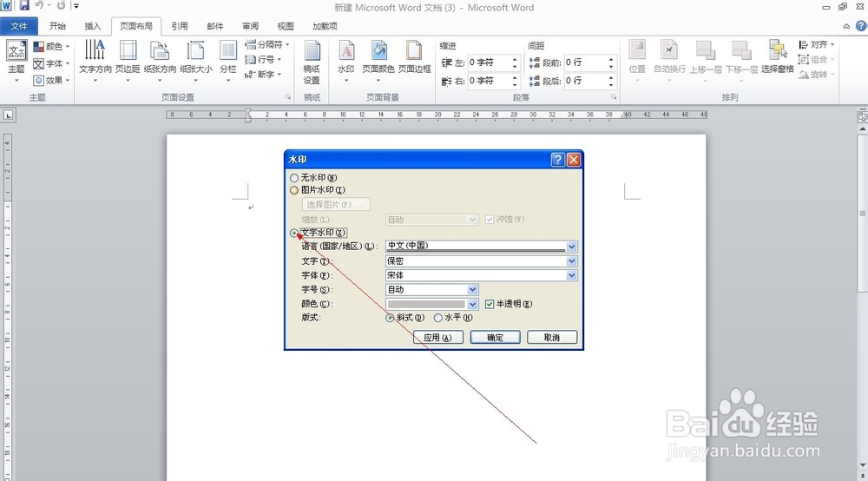Increase 段前 spacing before stepper
This screenshot has width=868, height=481.
[611, 59]
